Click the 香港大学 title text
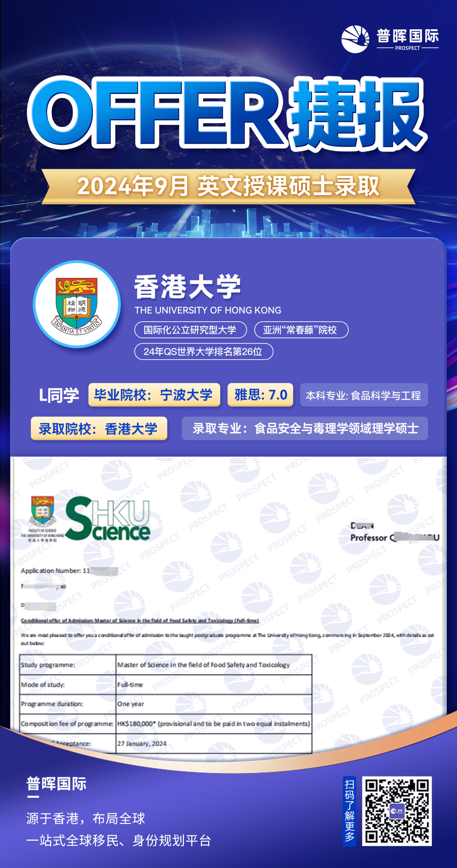Image resolution: width=457 pixels, height=868 pixels. [x=187, y=287]
